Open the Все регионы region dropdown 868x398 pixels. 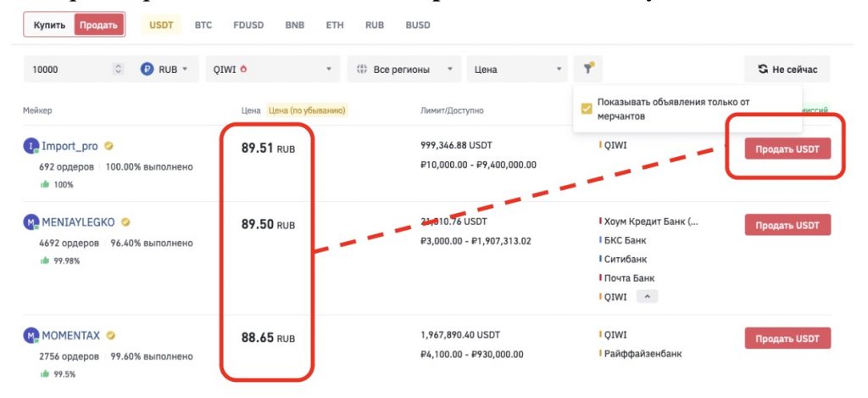[404, 70]
